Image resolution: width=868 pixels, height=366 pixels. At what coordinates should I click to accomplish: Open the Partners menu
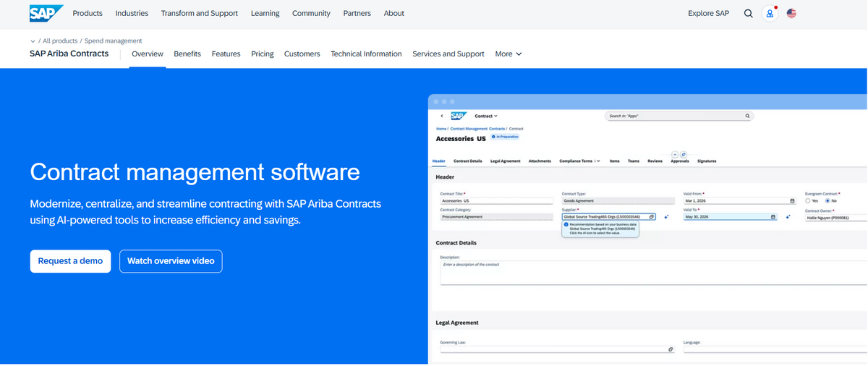coord(357,13)
